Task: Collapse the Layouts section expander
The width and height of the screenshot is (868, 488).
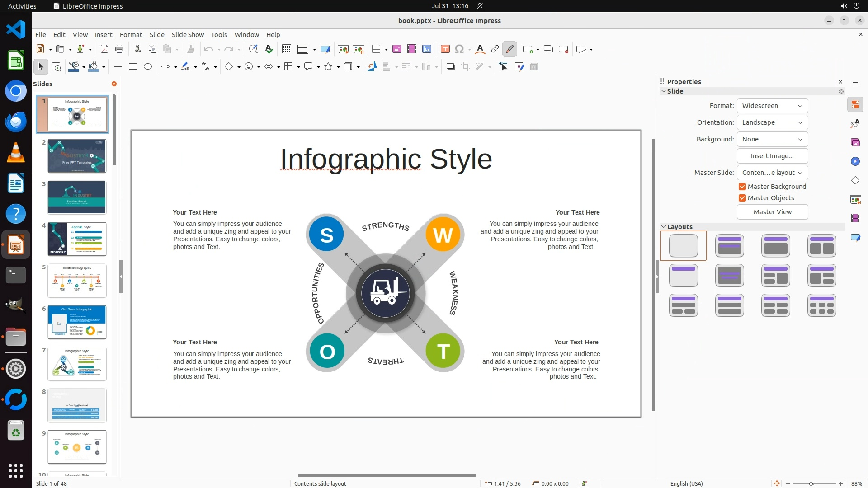Action: (664, 227)
